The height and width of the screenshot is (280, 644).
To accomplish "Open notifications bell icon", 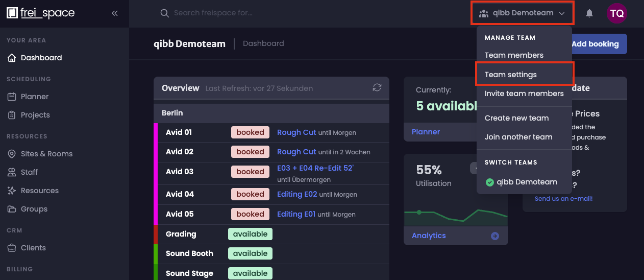I will pyautogui.click(x=589, y=13).
